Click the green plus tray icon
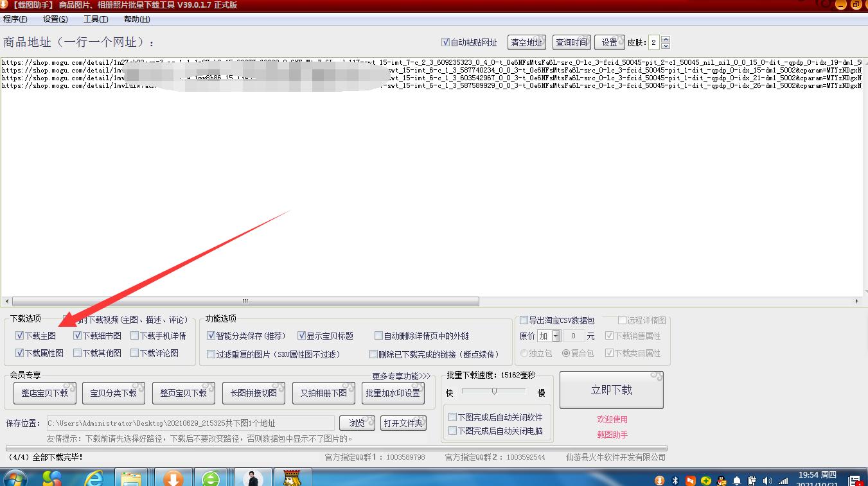Viewport: 868px width, 486px height. pyautogui.click(x=706, y=480)
